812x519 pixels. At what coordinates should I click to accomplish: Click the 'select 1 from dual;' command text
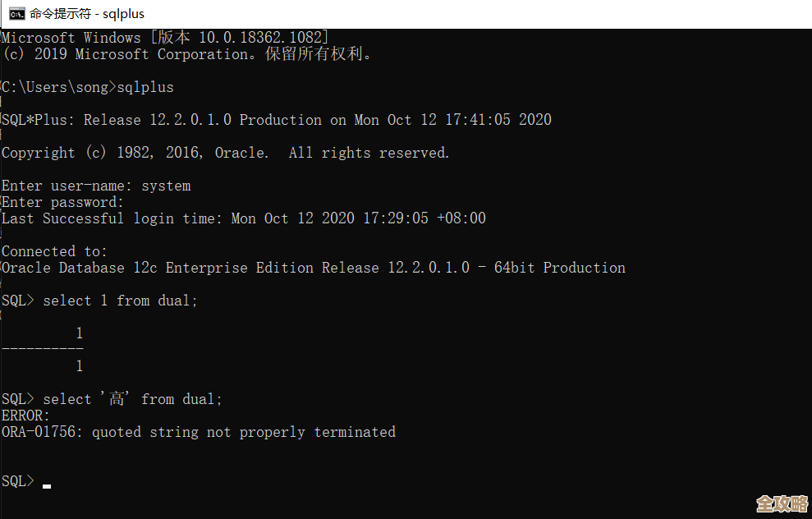121,301
